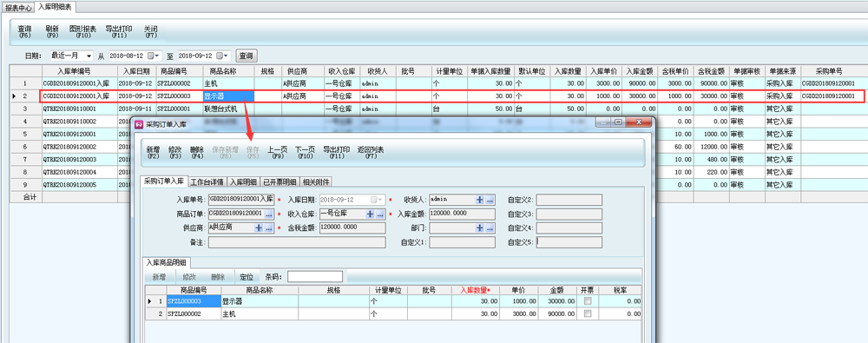Switch to the 工作台详情 tab

point(207,181)
